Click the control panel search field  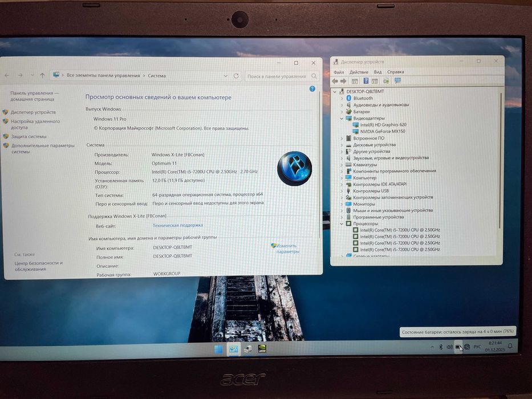tap(282, 76)
